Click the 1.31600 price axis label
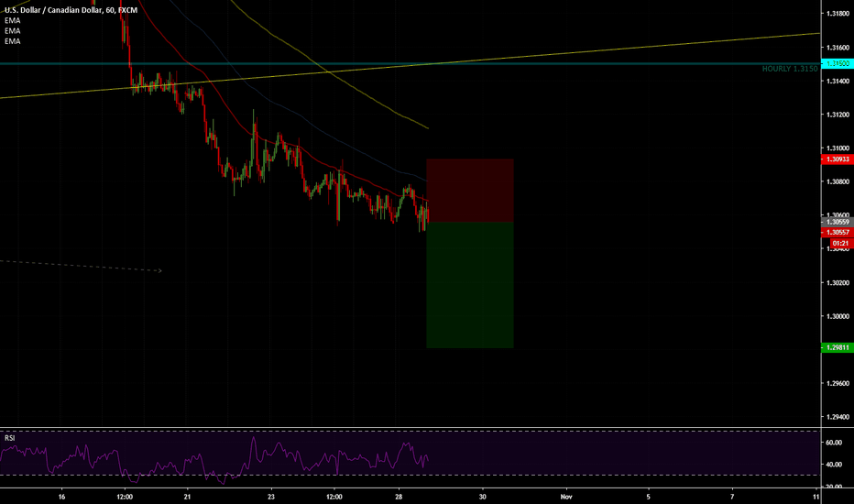The height and width of the screenshot is (504, 854). (x=838, y=48)
